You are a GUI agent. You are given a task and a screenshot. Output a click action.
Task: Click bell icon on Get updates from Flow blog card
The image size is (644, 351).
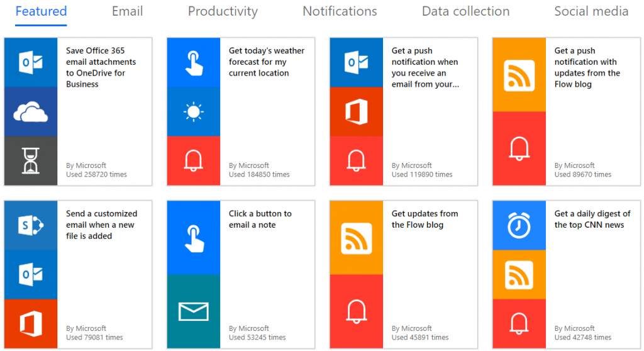coord(357,311)
